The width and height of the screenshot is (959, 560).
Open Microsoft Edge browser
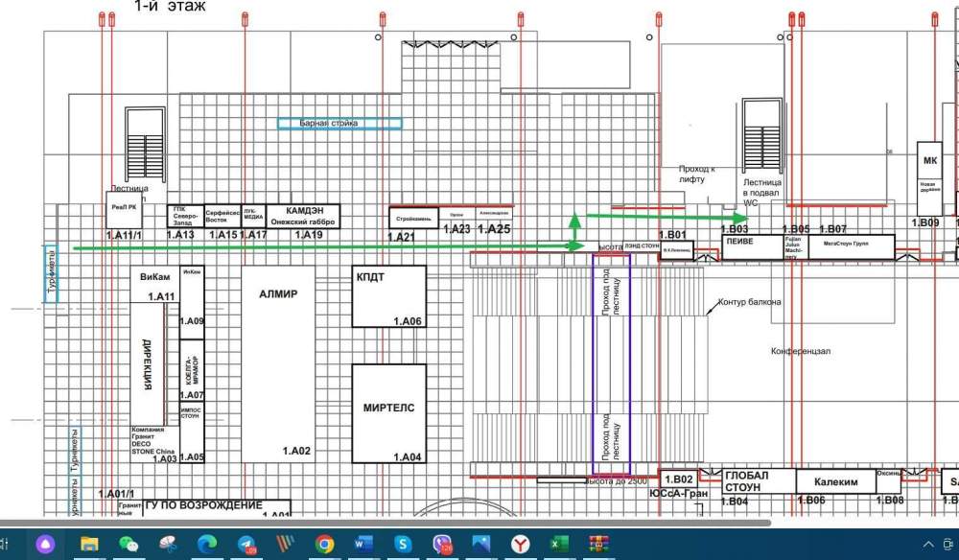pyautogui.click(x=207, y=544)
